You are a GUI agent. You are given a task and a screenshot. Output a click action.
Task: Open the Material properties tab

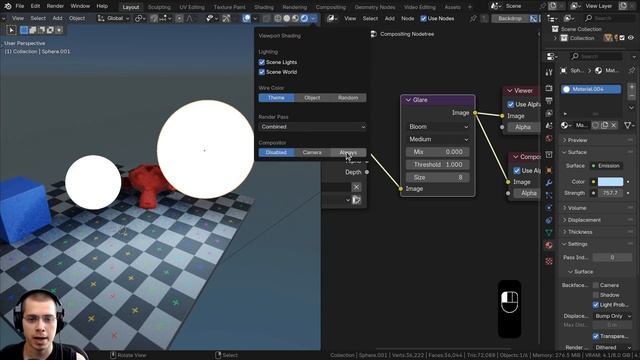tap(549, 245)
